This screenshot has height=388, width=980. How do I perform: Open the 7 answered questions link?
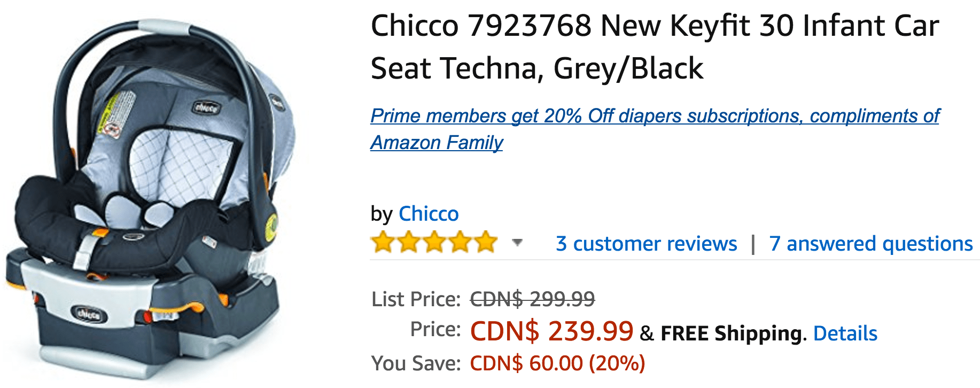(871, 244)
